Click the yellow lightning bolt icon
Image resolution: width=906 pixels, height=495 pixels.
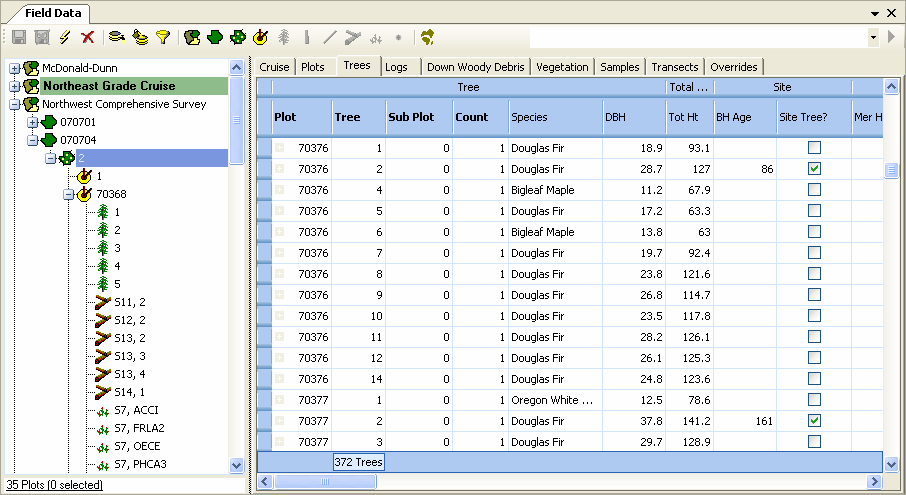coord(65,38)
